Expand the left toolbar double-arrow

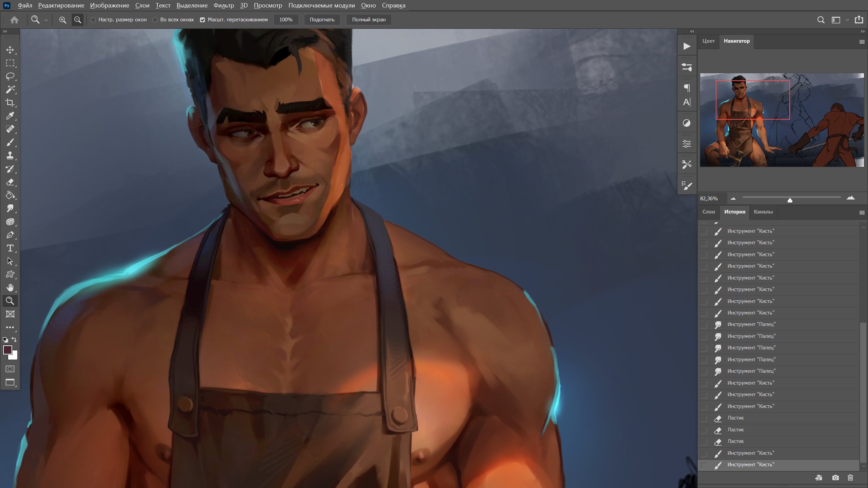tap(5, 31)
